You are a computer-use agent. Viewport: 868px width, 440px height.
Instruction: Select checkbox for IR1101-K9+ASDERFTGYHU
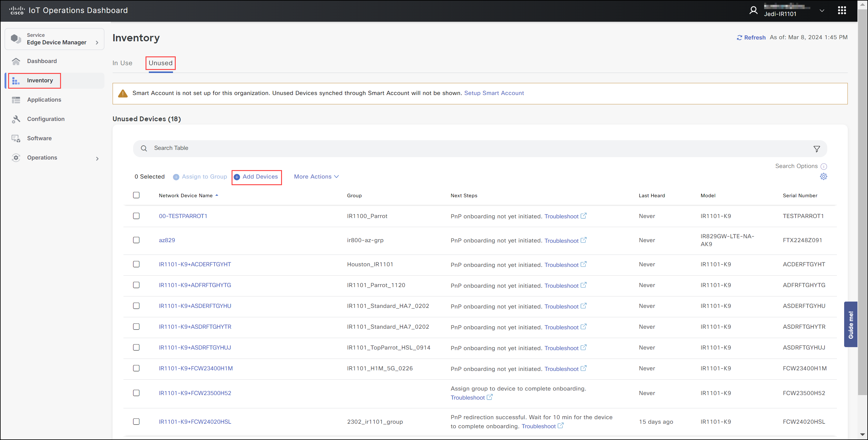click(136, 306)
